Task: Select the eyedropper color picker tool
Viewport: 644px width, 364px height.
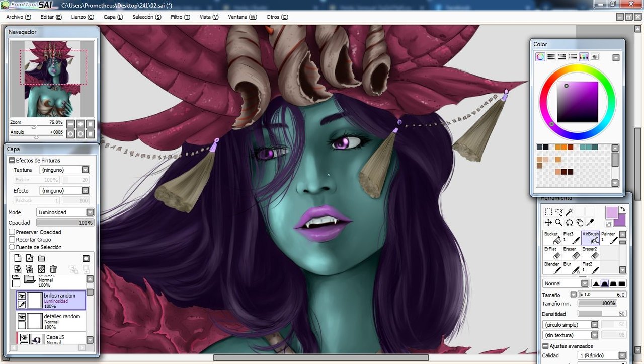Action: pyautogui.click(x=590, y=222)
